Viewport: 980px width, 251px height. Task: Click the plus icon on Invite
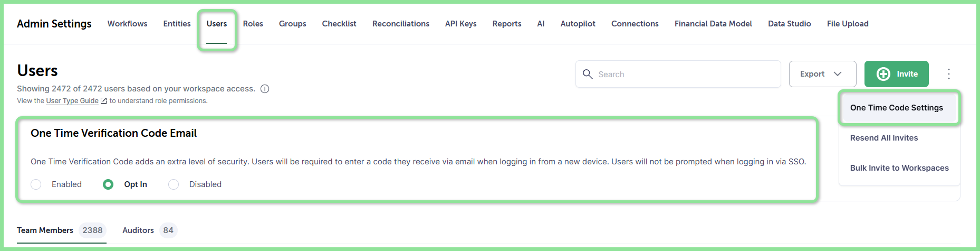[x=883, y=74]
